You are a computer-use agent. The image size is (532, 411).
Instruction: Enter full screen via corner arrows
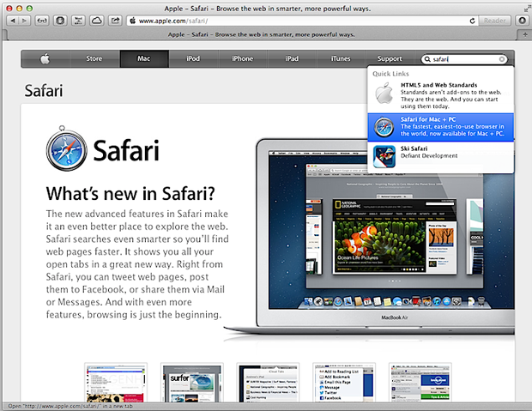pos(527,9)
